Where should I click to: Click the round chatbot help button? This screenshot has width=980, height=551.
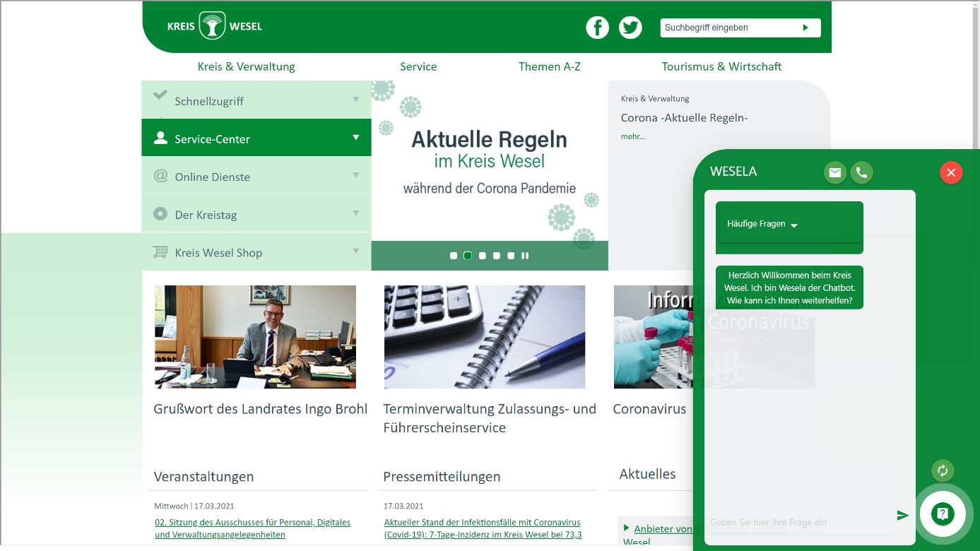[943, 514]
